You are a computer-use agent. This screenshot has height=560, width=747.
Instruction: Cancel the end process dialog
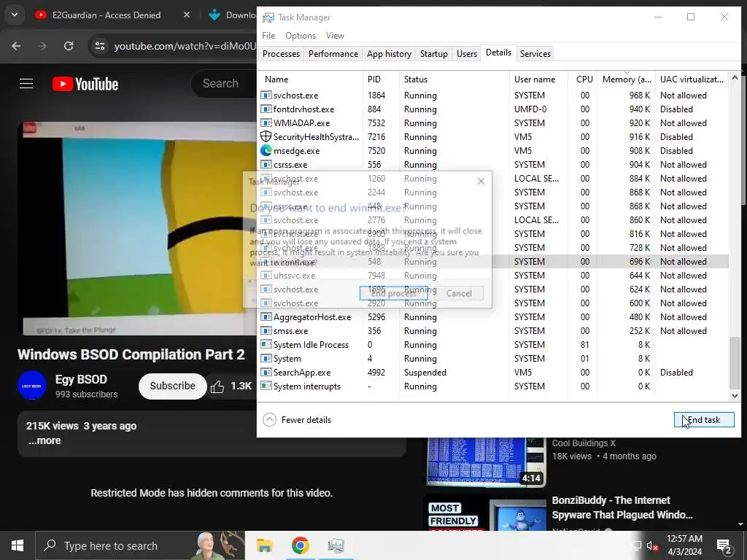[x=459, y=293]
